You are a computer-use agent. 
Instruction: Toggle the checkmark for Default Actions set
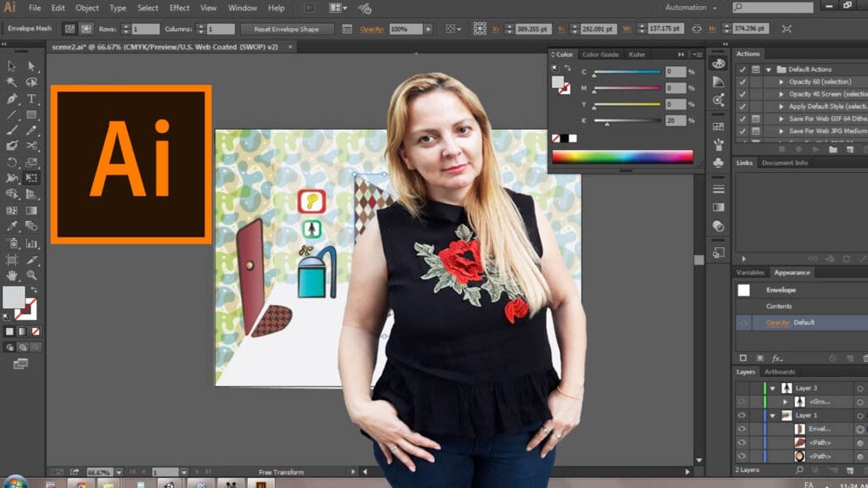[743, 69]
